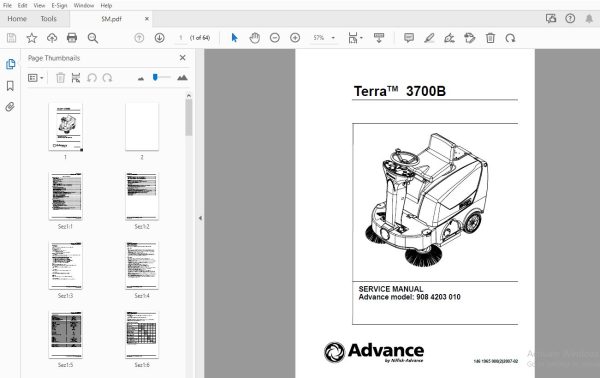Select blank page 2 thumbnail
The width and height of the screenshot is (600, 378).
pos(142,127)
